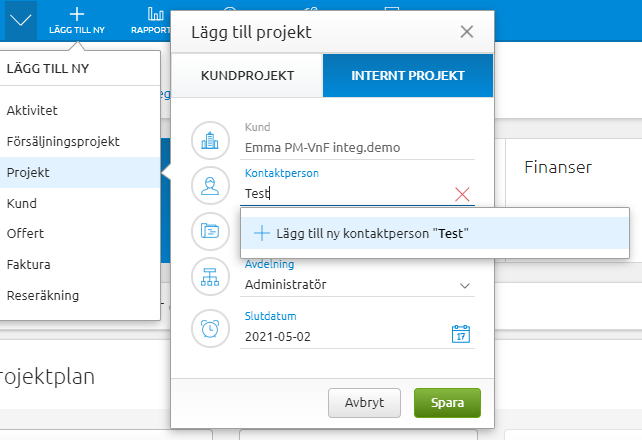Click the alarm clock icon beside Slutdatum

click(210, 328)
